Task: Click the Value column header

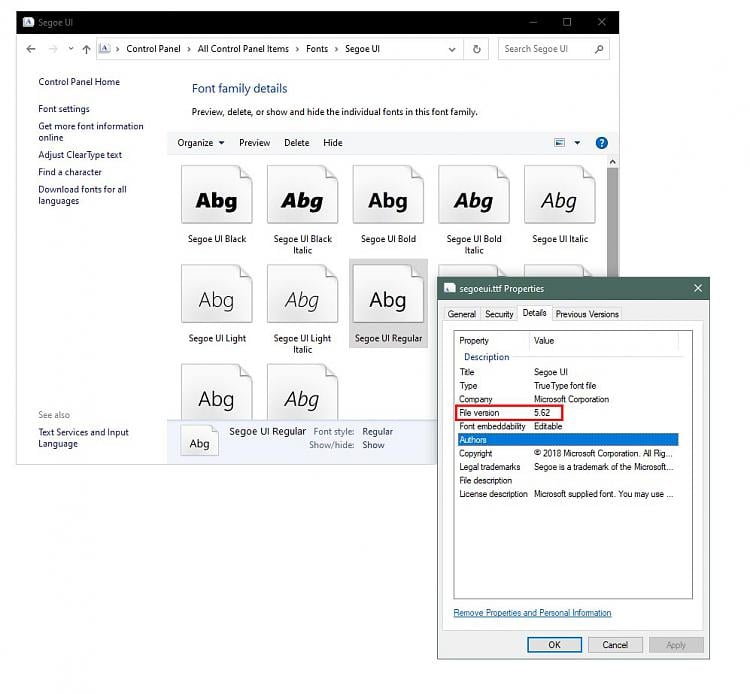Action: (x=605, y=341)
